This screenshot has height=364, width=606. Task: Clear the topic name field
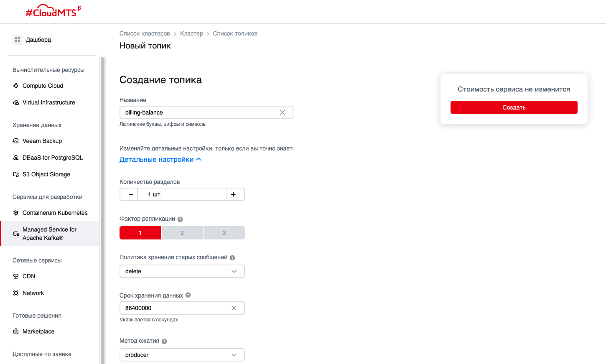tap(283, 112)
